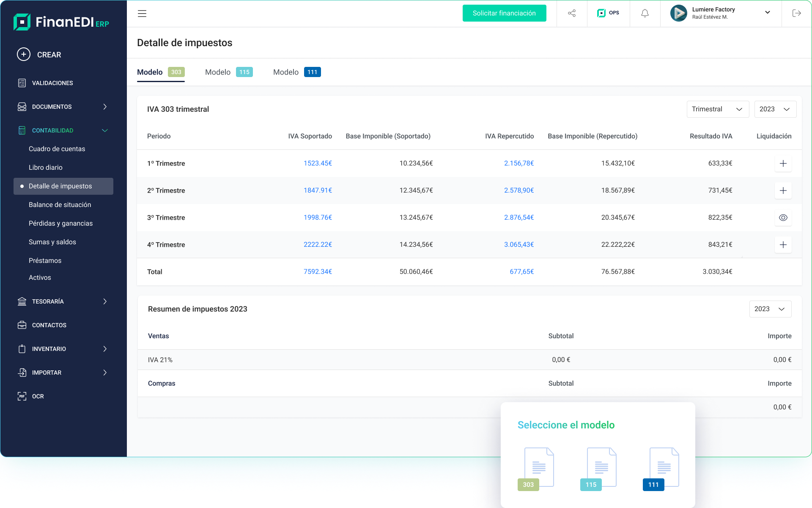Select the 111 model thumbnail in the dialog
This screenshot has height=508, width=812.
coord(663,467)
